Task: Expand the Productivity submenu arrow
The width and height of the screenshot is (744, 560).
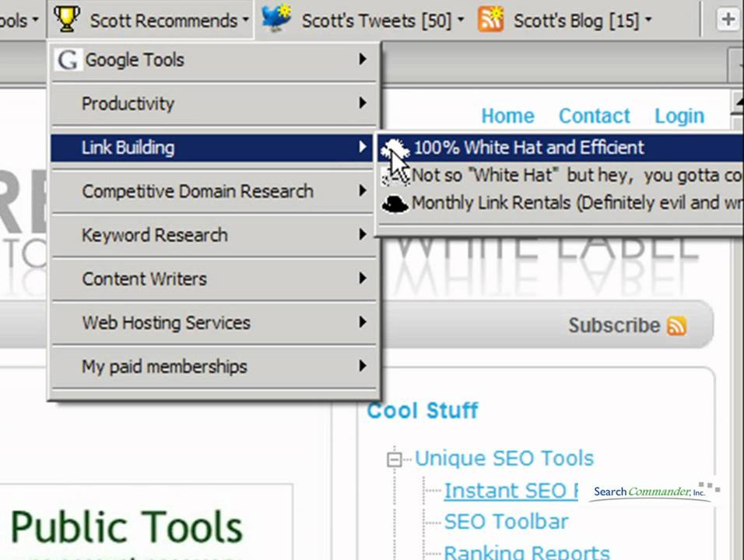Action: click(x=363, y=103)
